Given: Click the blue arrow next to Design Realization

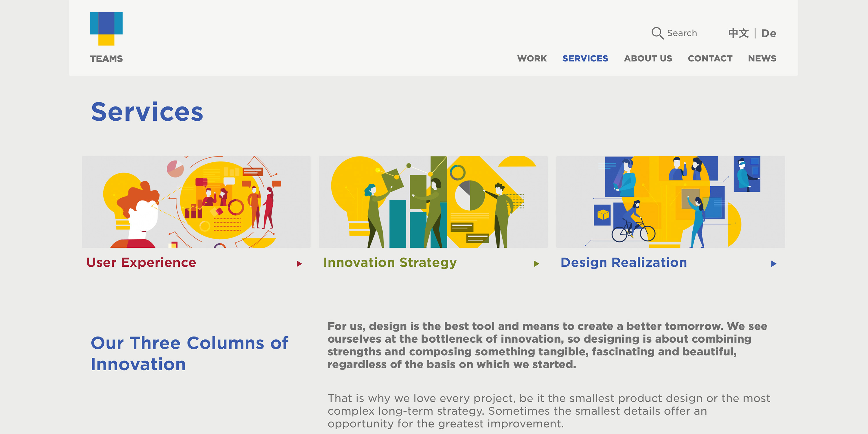Looking at the screenshot, I should pos(774,264).
